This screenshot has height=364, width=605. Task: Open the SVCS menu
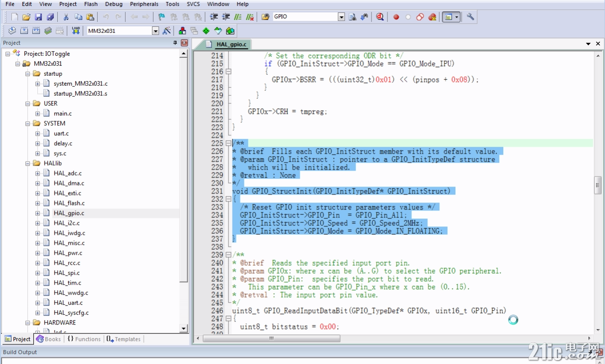(x=194, y=4)
